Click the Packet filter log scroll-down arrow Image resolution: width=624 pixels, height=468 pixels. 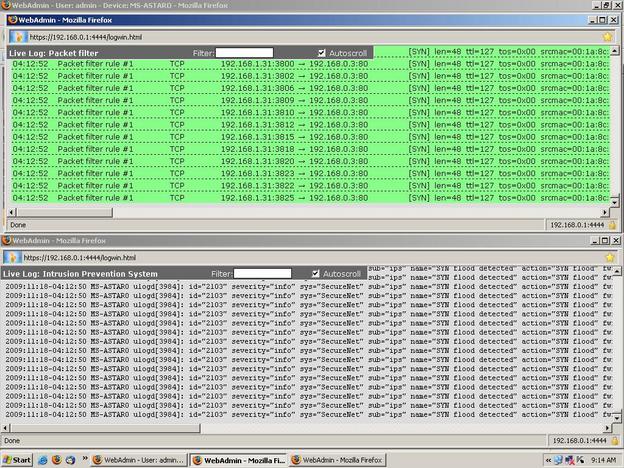(x=615, y=203)
